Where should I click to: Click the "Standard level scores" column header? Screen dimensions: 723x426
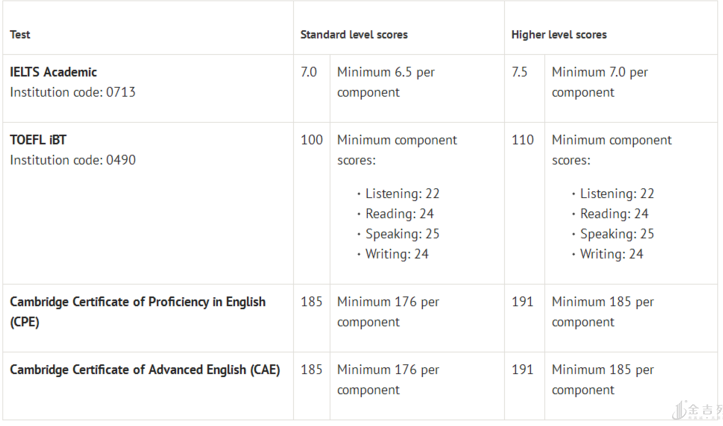click(354, 35)
